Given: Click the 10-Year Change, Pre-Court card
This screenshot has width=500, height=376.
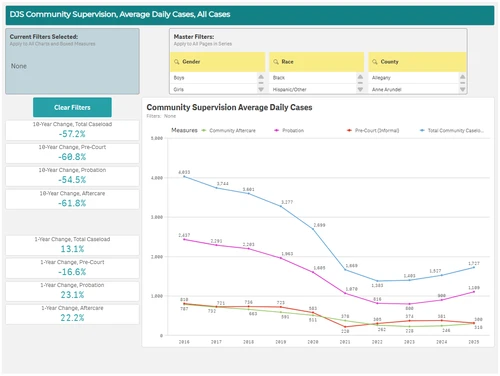Looking at the screenshot, I should 72,153.
